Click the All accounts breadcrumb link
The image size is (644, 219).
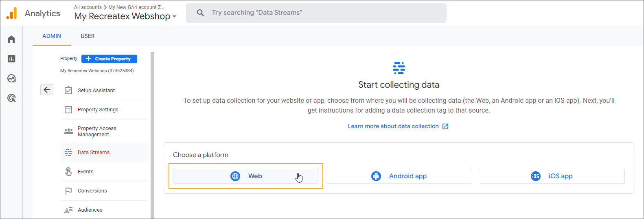[x=88, y=7]
